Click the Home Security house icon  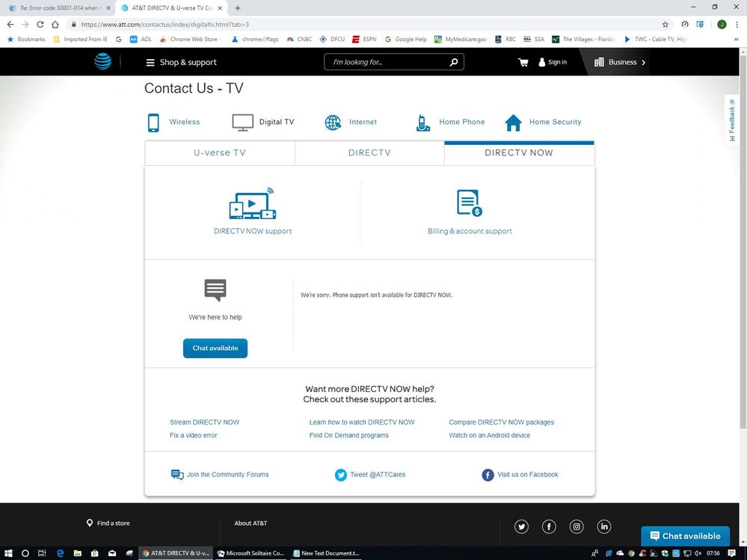[x=514, y=120]
